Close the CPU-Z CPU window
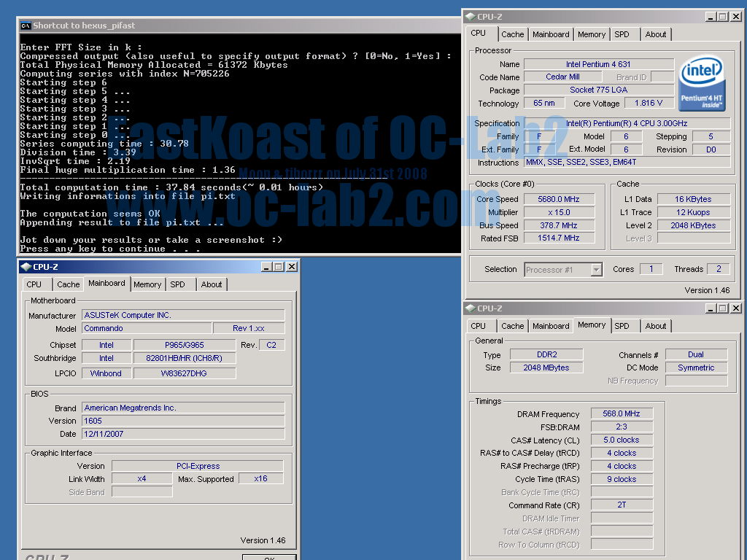The height and width of the screenshot is (560, 747). (735, 17)
